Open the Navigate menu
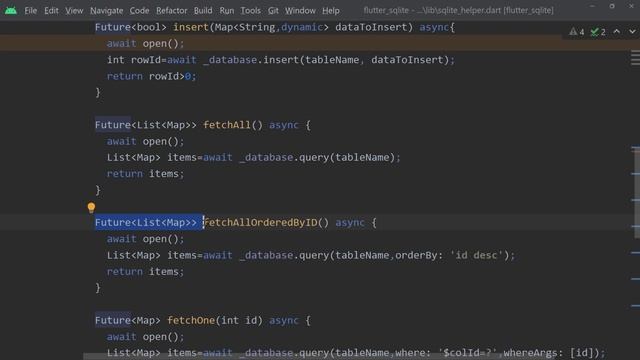Screen dimensions: 640x360 [107, 11]
